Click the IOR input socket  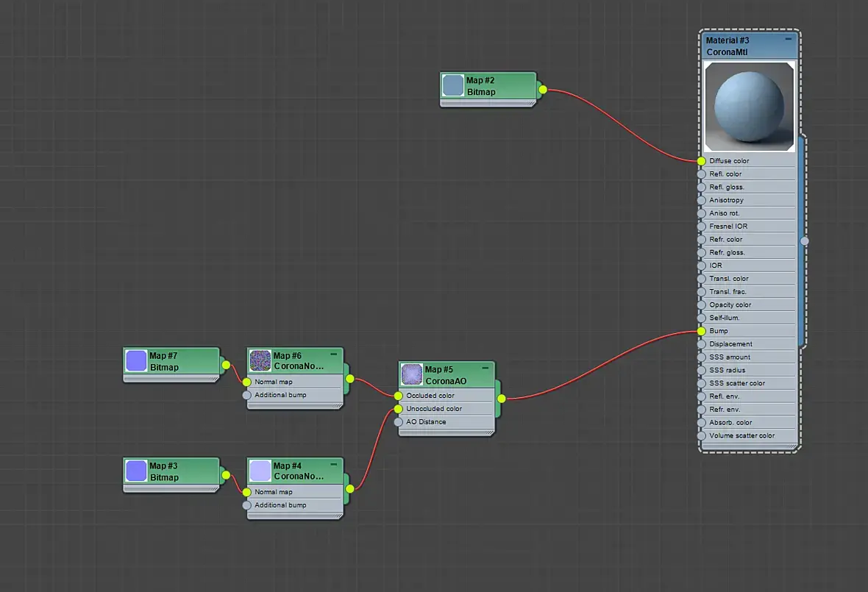pyautogui.click(x=701, y=265)
